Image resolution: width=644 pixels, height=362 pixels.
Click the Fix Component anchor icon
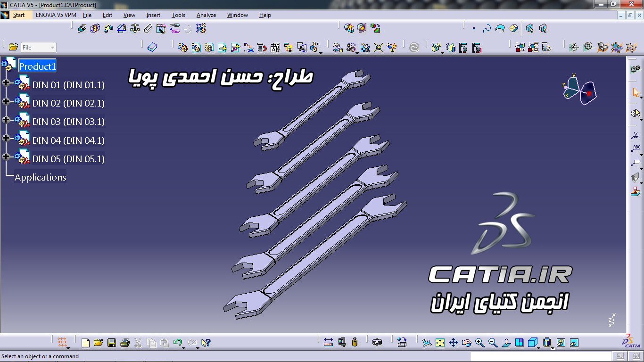tap(135, 28)
